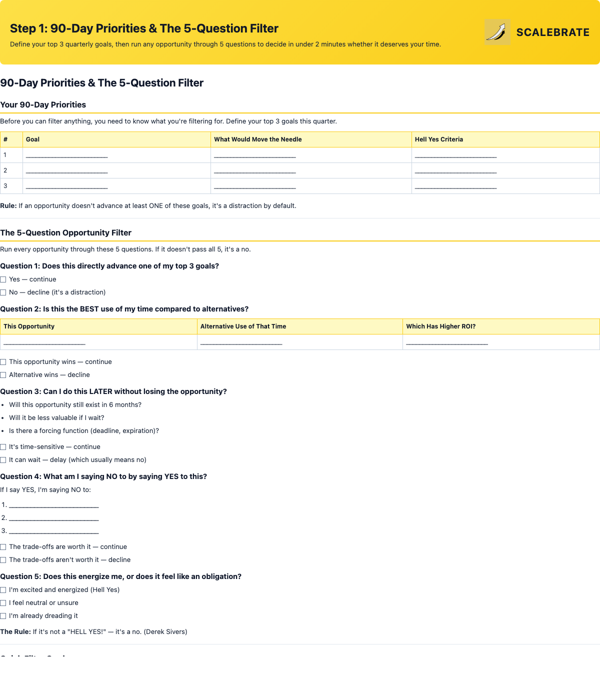Tick 'I feel neutral or unsure'
This screenshot has width=600, height=700.
pyautogui.click(x=3, y=603)
